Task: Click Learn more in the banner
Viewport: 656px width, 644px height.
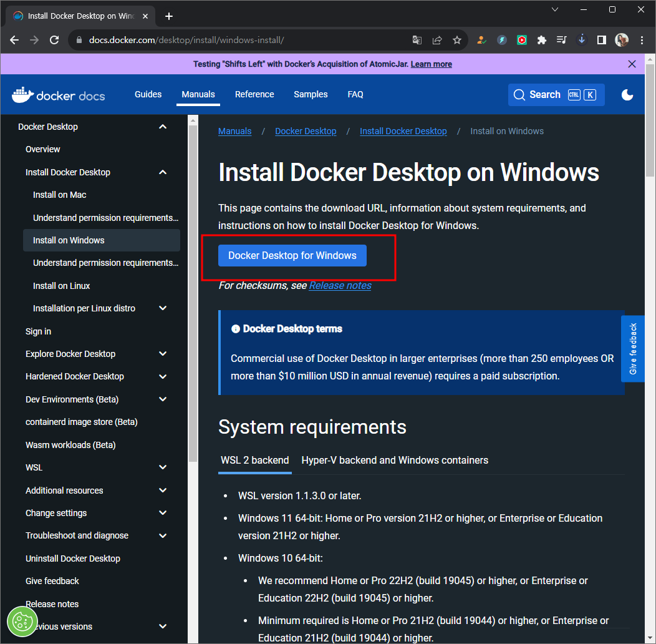Action: (432, 64)
